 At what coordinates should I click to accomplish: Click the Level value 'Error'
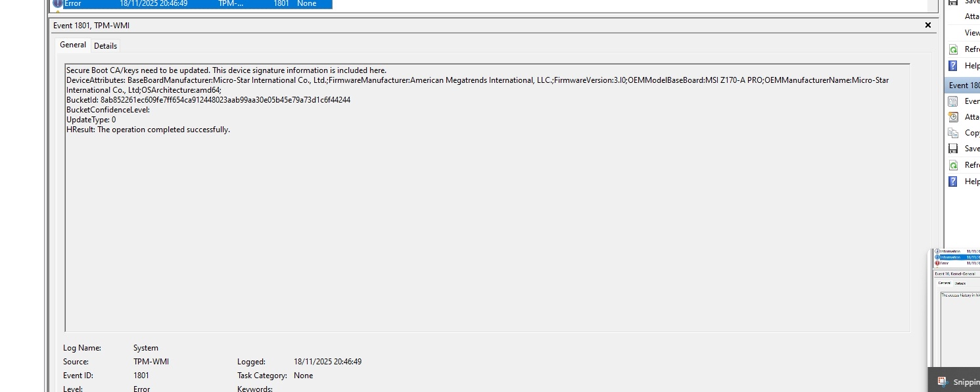[x=141, y=389]
